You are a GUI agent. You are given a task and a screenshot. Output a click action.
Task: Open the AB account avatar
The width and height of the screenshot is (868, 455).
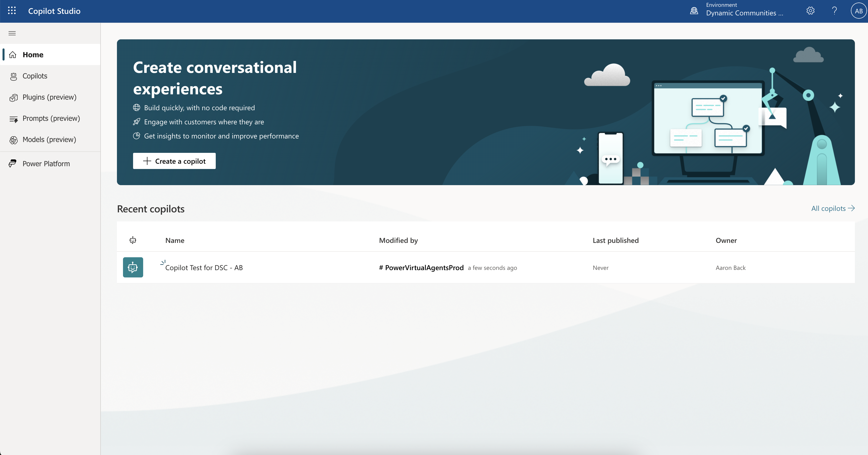tap(859, 11)
